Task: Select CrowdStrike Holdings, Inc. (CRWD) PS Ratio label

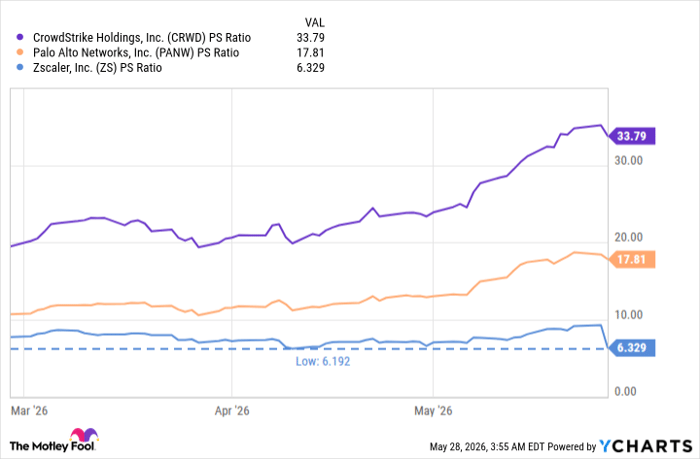Action: [x=142, y=38]
